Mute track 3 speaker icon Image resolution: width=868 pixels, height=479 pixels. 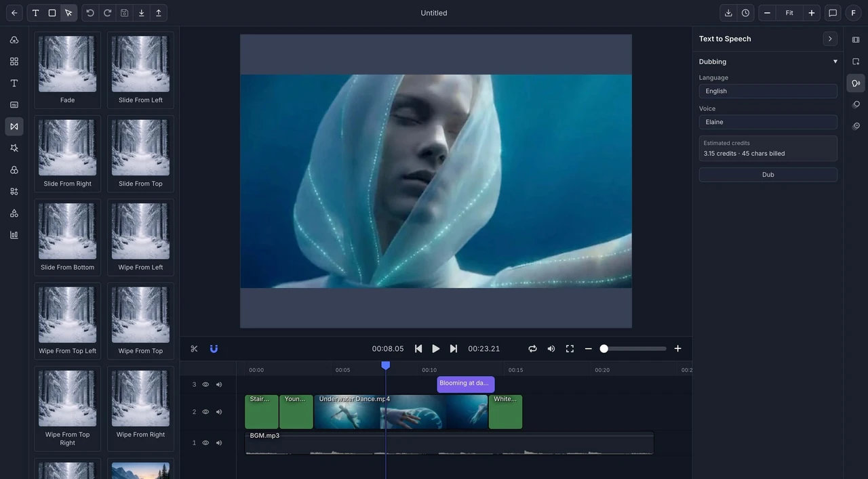[219, 385]
